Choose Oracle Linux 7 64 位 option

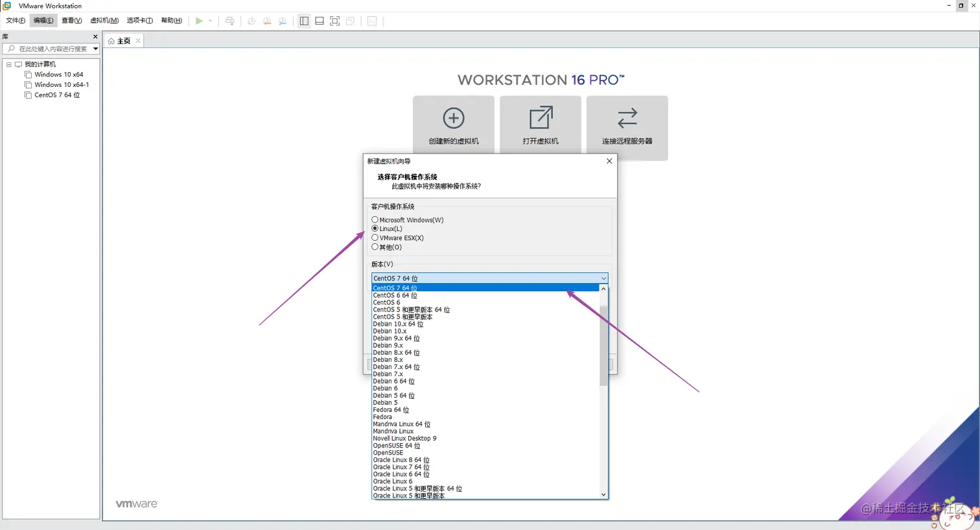click(x=485, y=466)
